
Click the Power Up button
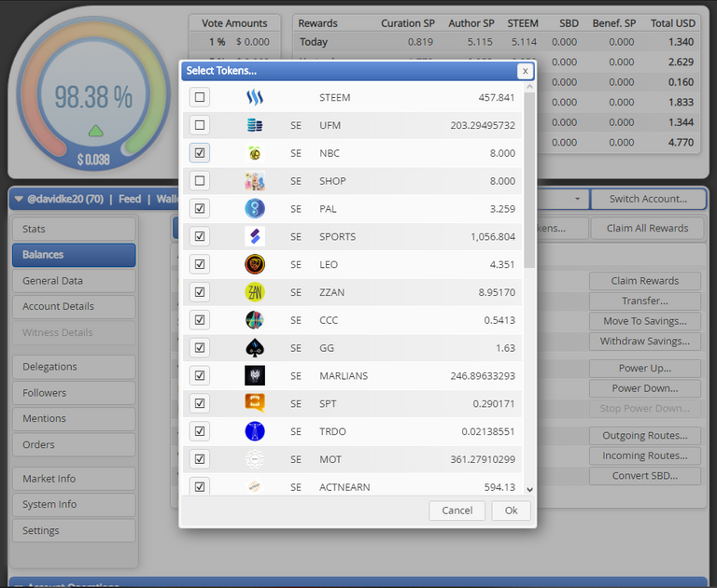tap(645, 368)
